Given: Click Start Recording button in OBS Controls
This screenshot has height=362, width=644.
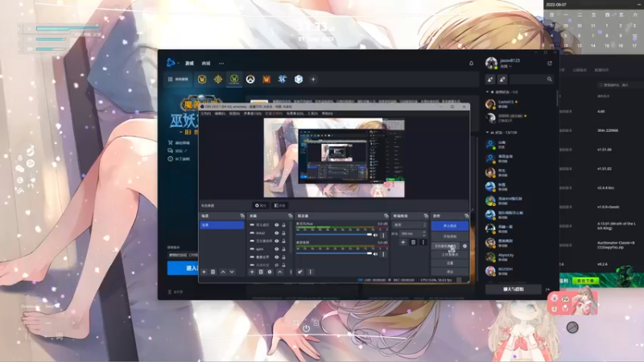Looking at the screenshot, I should point(450,237).
